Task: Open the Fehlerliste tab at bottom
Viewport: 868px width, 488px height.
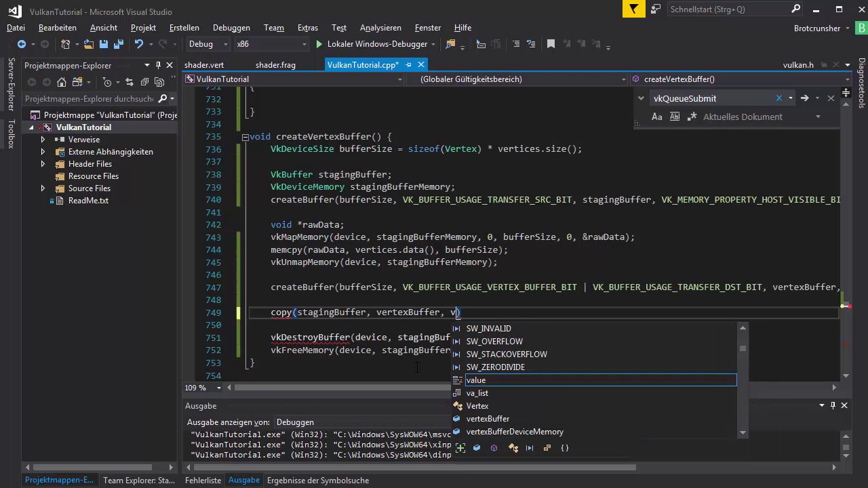Action: click(x=203, y=480)
